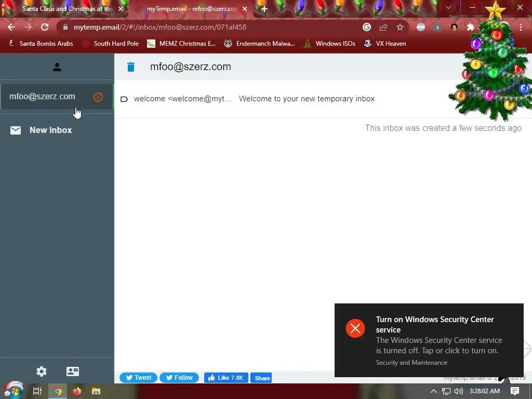Open Windows ISOs bookmark

click(x=329, y=44)
